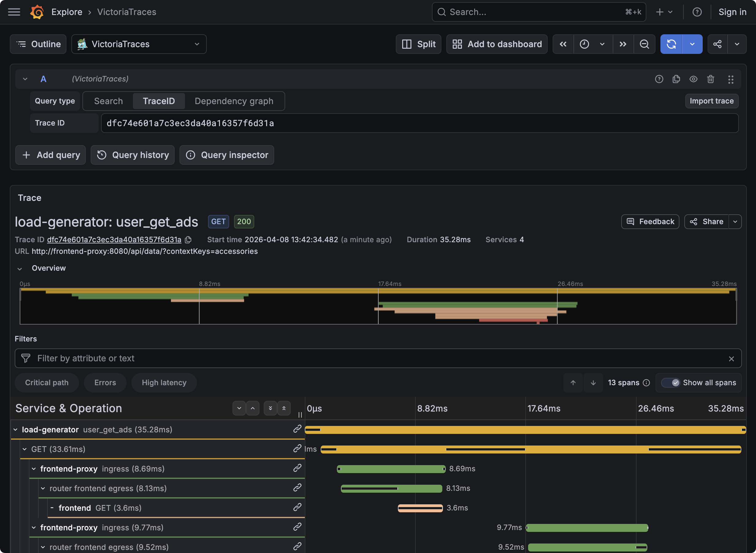Collapse query row A with the chevron
Viewport: 756px width, 553px height.
[x=25, y=79]
